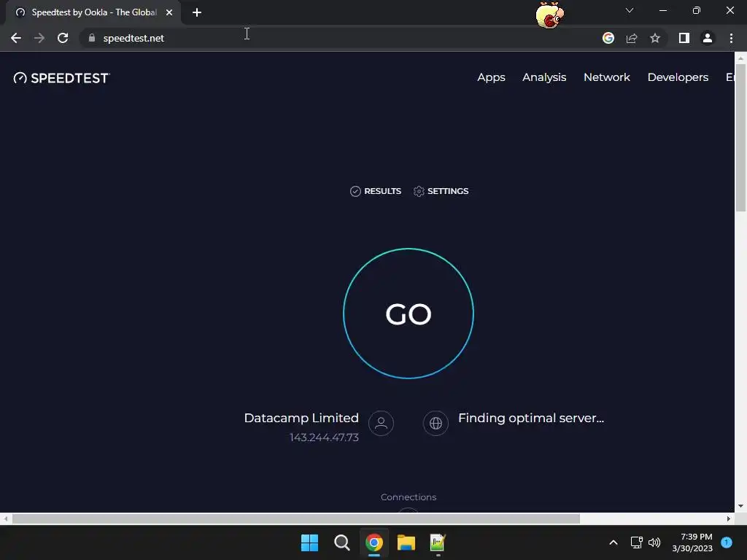Click the green notepad app in the taskbar

click(x=438, y=542)
